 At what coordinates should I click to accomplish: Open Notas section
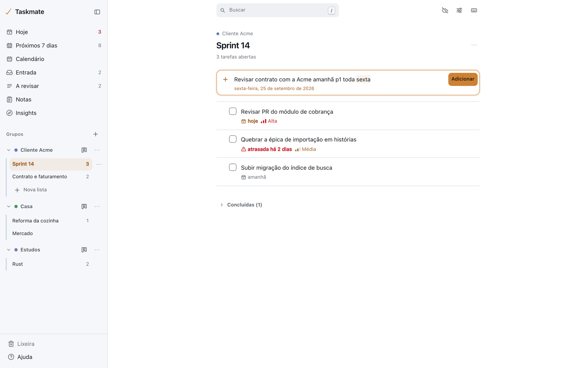54,100
